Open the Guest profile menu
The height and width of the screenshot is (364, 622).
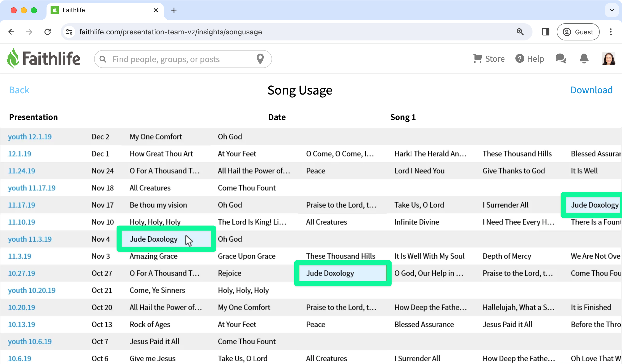[x=578, y=32]
